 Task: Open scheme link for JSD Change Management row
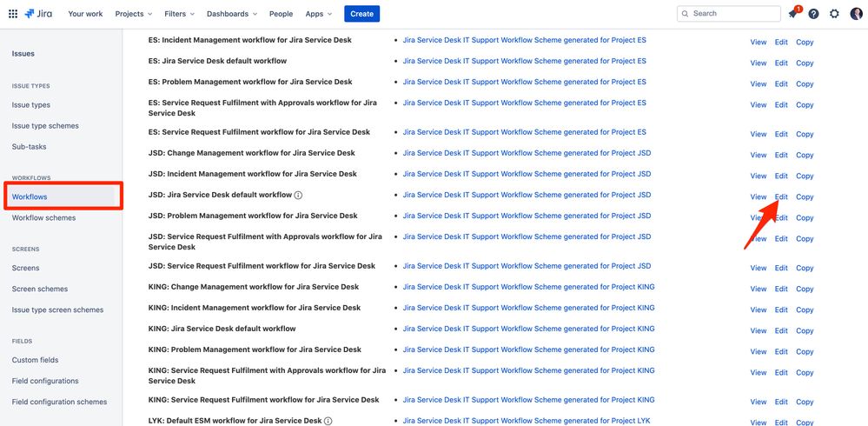(527, 153)
